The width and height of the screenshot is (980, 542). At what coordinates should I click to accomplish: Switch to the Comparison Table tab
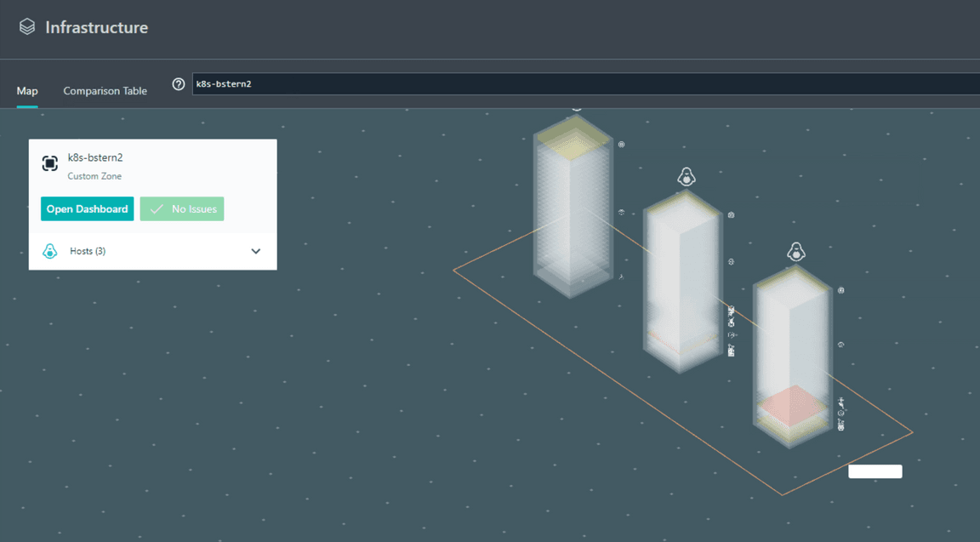pyautogui.click(x=105, y=90)
